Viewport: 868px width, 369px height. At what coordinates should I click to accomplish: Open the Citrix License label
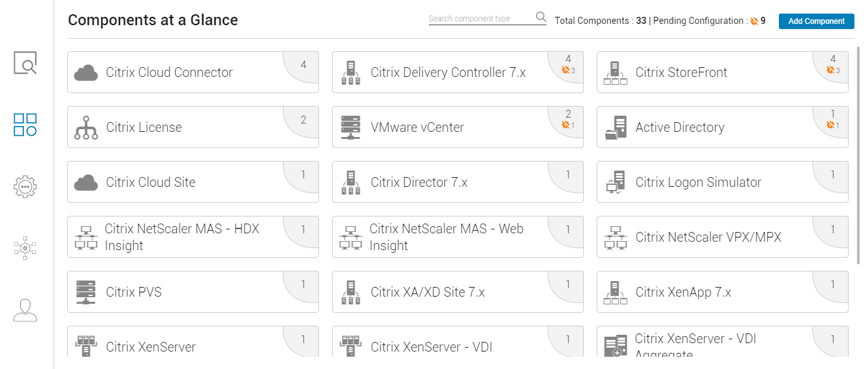pos(144,127)
